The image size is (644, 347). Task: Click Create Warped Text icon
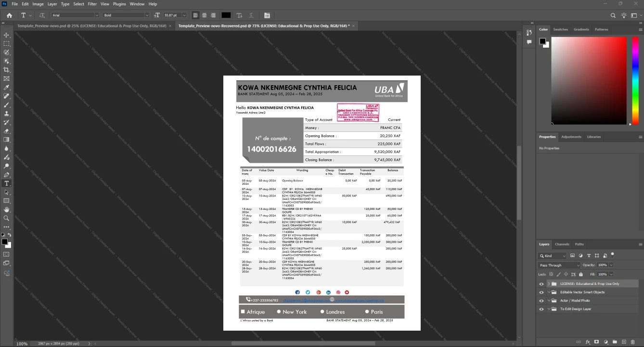(251, 15)
